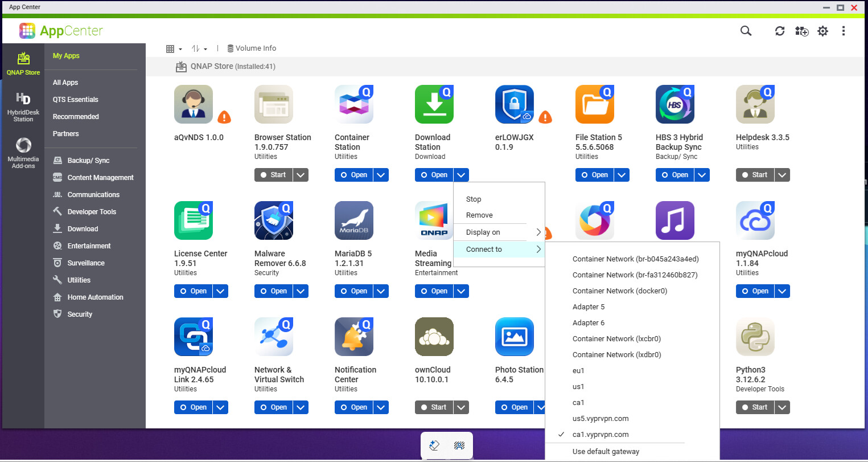Expand the Display on submenu

(x=499, y=232)
